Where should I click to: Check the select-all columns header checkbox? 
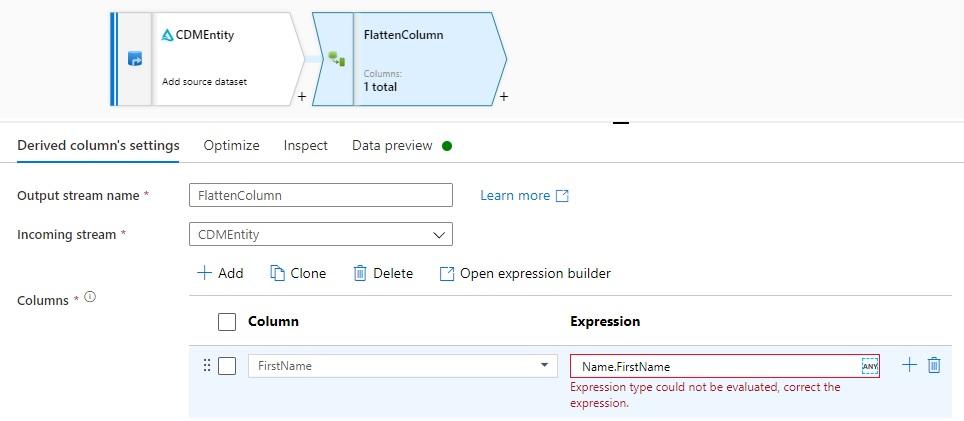[x=227, y=322]
